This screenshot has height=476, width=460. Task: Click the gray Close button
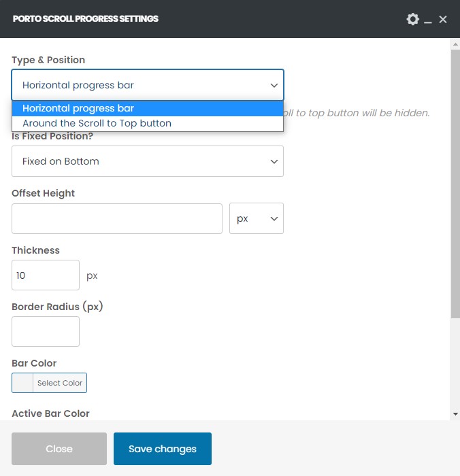(59, 449)
